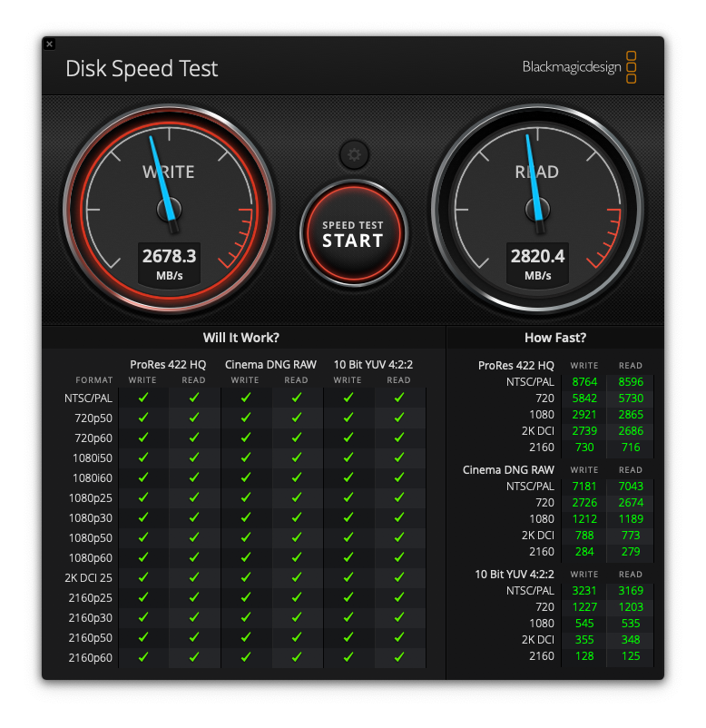706x728 pixels.
Task: Click the How Fast? heading
Action: (555, 338)
